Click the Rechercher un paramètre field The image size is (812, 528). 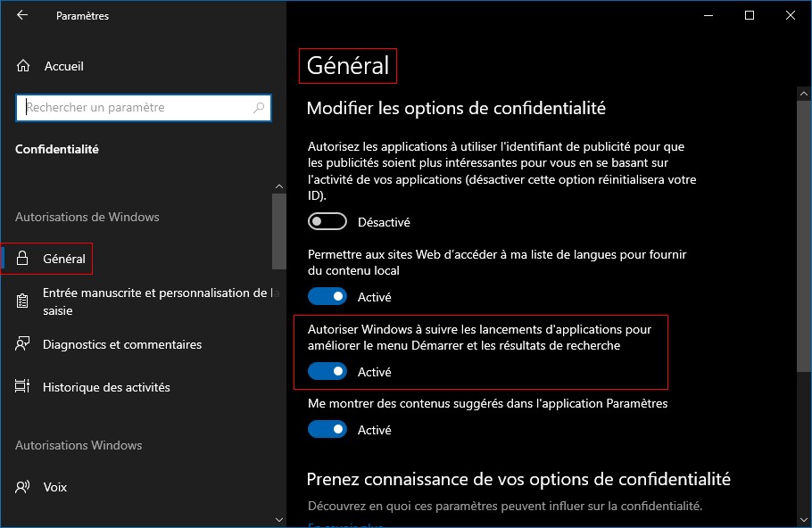tap(134, 108)
